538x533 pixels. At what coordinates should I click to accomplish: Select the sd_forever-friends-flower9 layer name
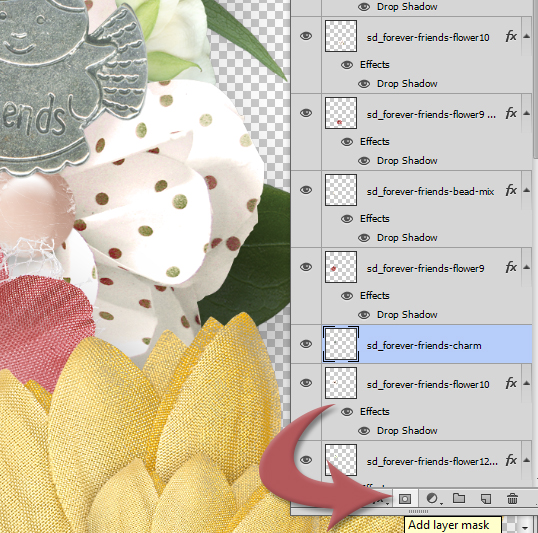(425, 268)
